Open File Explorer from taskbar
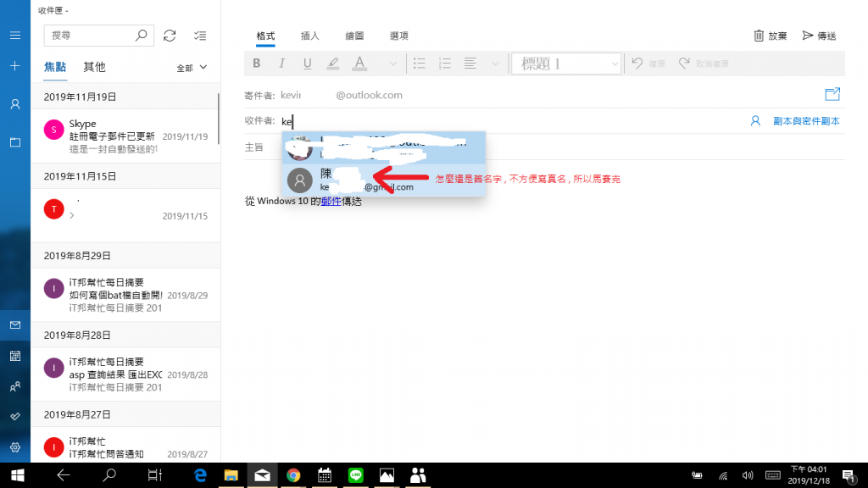This screenshot has height=488, width=868. click(x=231, y=475)
